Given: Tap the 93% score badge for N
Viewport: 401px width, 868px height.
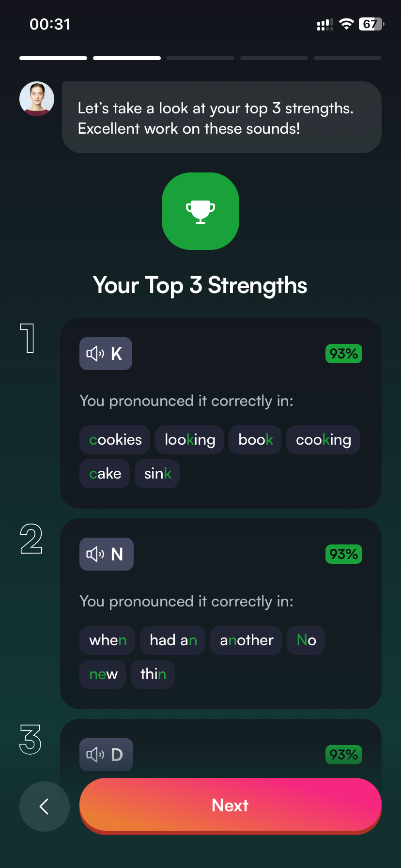Looking at the screenshot, I should tap(343, 554).
